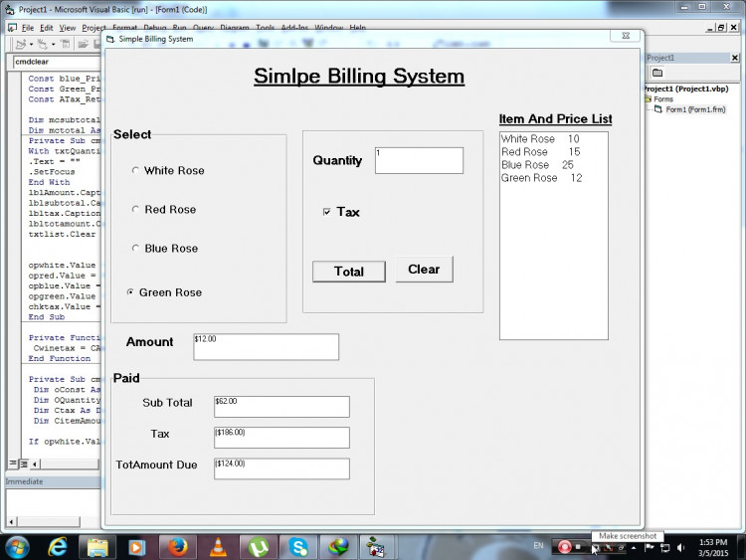The image size is (746, 560).
Task: Click Full Module View button in code window
Action: [23, 463]
